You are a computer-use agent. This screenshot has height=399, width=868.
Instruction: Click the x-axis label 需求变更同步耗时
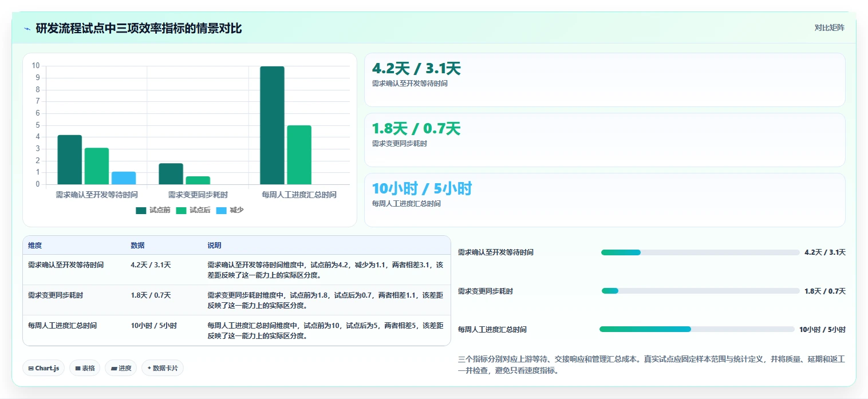point(198,195)
